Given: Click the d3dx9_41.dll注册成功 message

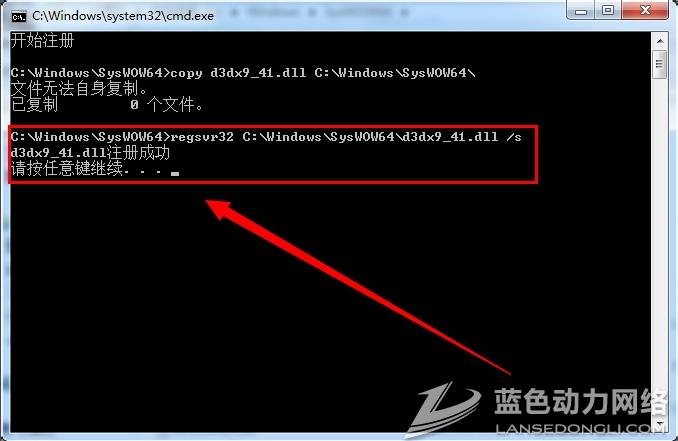Looking at the screenshot, I should pyautogui.click(x=90, y=153).
